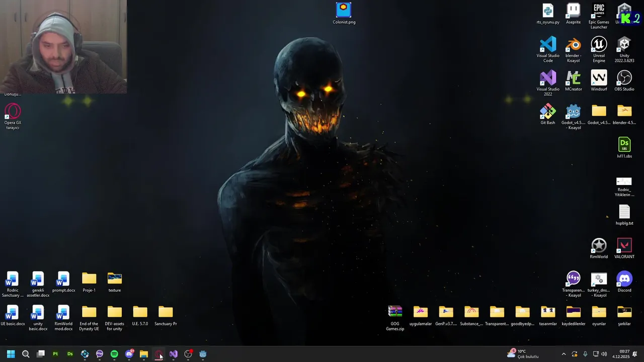Expand the hidden system tray icons chevron
The image size is (644, 362).
(x=563, y=354)
